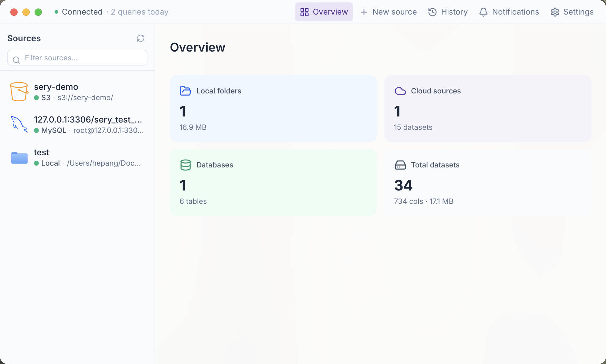Select the test local source
The image size is (606, 364).
tap(77, 157)
